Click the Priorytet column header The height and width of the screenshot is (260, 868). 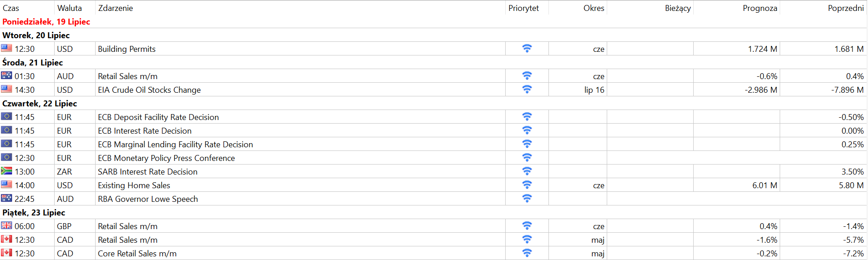pyautogui.click(x=523, y=8)
